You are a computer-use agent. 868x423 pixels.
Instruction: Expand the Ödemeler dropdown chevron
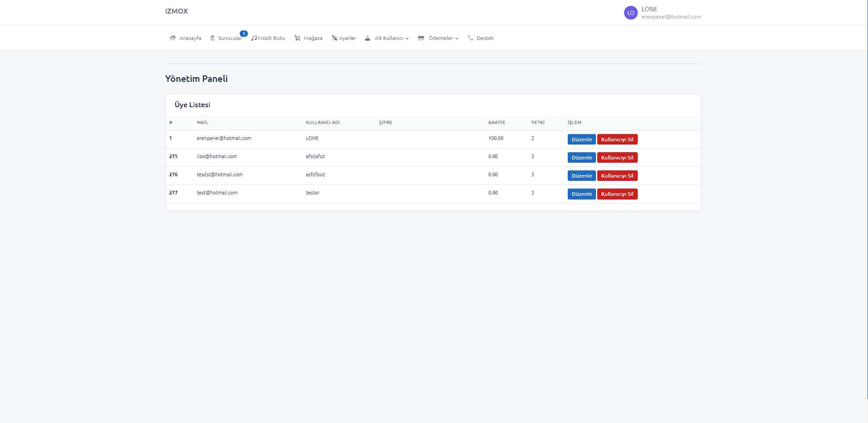(x=456, y=39)
